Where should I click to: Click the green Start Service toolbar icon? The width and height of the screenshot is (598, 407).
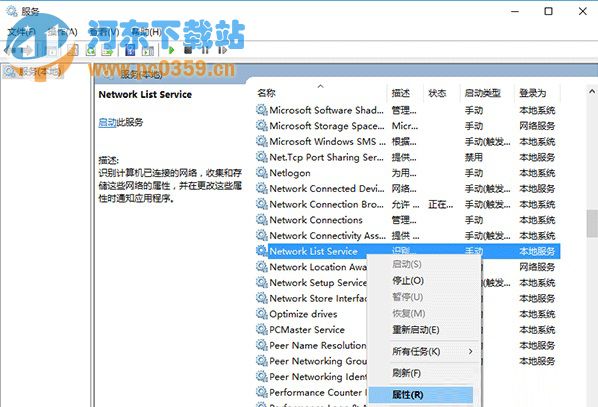(x=171, y=50)
